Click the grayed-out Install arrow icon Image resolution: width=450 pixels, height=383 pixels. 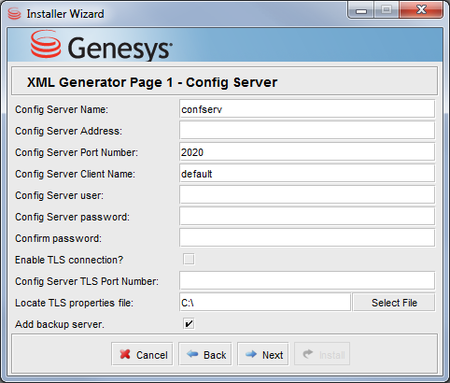pyautogui.click(x=308, y=354)
